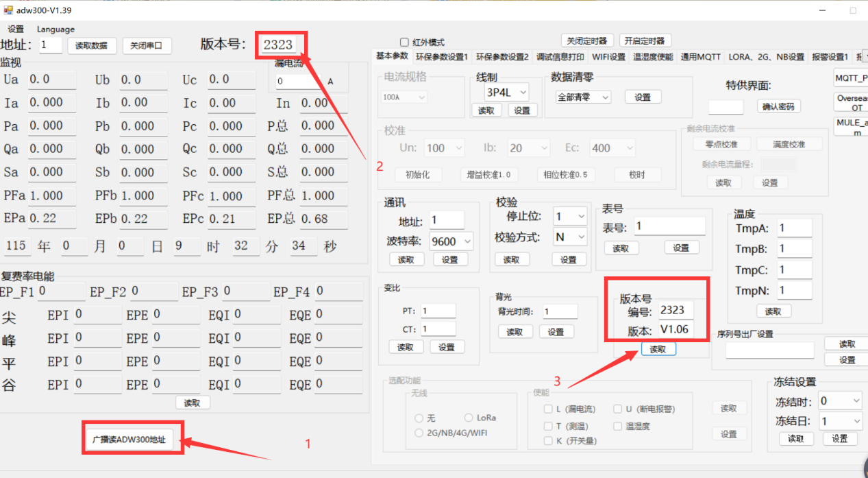Open the 线制 3P4L dropdown

(503, 91)
